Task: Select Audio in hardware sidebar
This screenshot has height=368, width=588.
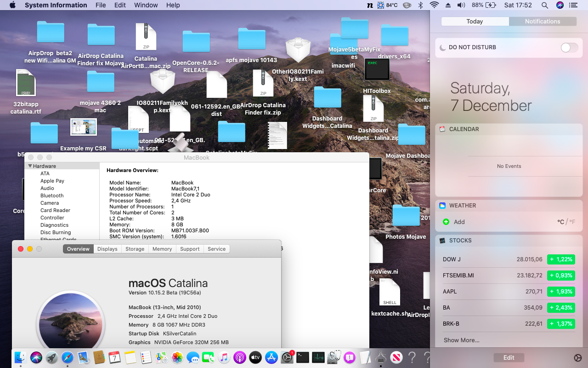Action: click(47, 188)
